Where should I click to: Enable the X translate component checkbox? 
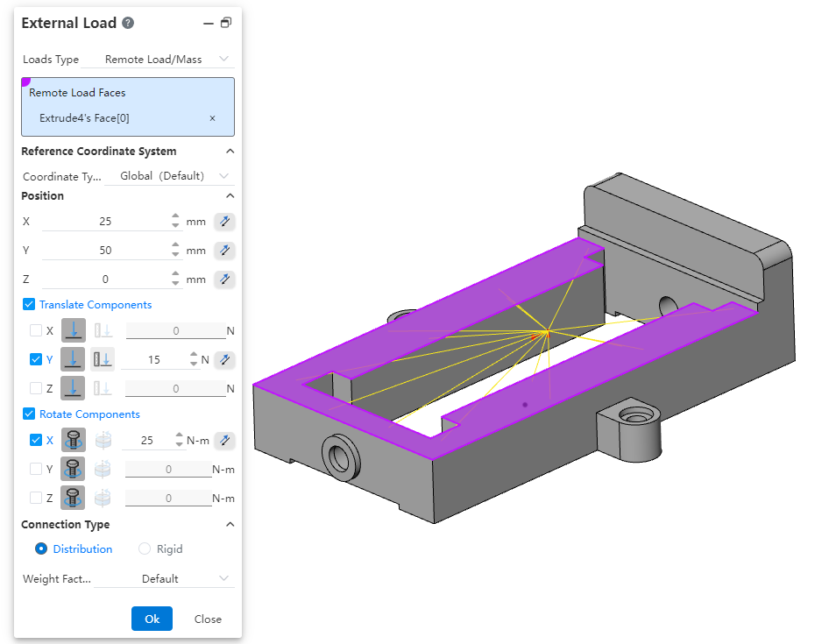click(35, 330)
